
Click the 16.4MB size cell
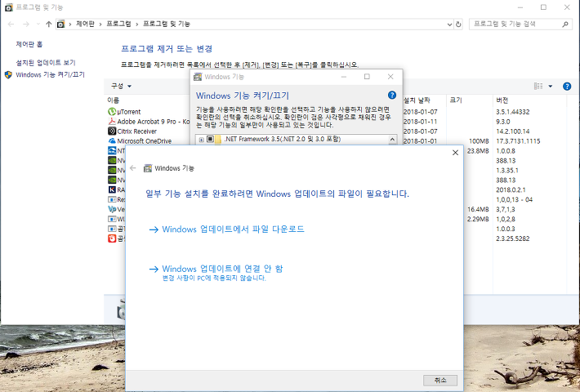pos(478,209)
